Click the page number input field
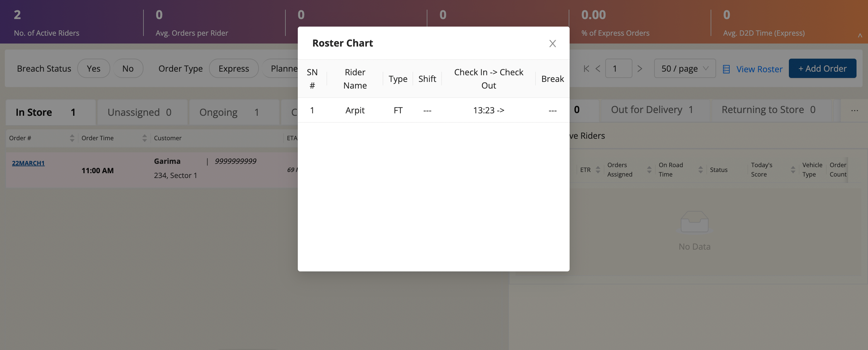This screenshot has width=868, height=350. pos(618,68)
